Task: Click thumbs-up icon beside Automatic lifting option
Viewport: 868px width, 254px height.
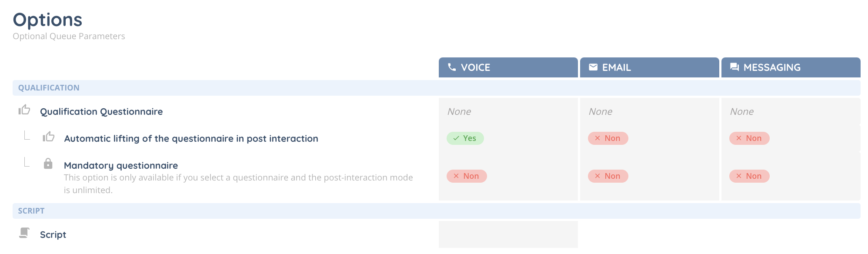Action: coord(48,137)
